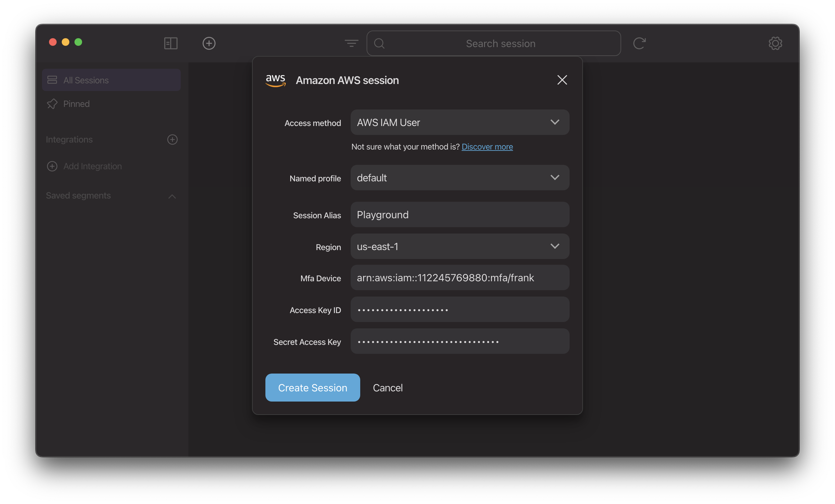Toggle the sidebar panel icon
This screenshot has height=504, width=835.
[171, 43]
